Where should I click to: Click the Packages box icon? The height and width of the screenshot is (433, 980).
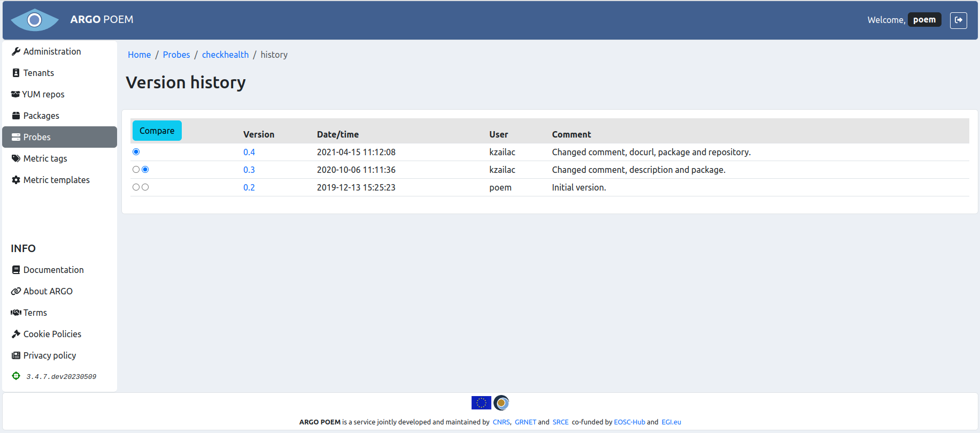point(16,116)
